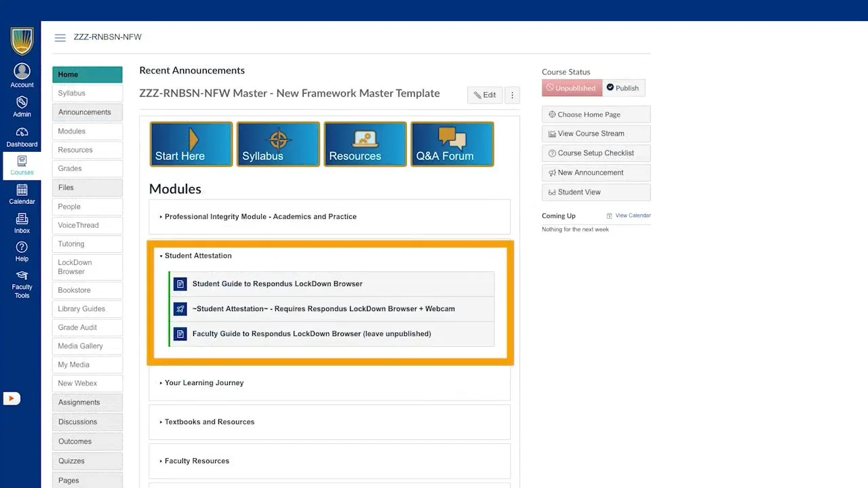The width and height of the screenshot is (868, 488).
Task: Click the institution logo at top left
Action: point(22,41)
